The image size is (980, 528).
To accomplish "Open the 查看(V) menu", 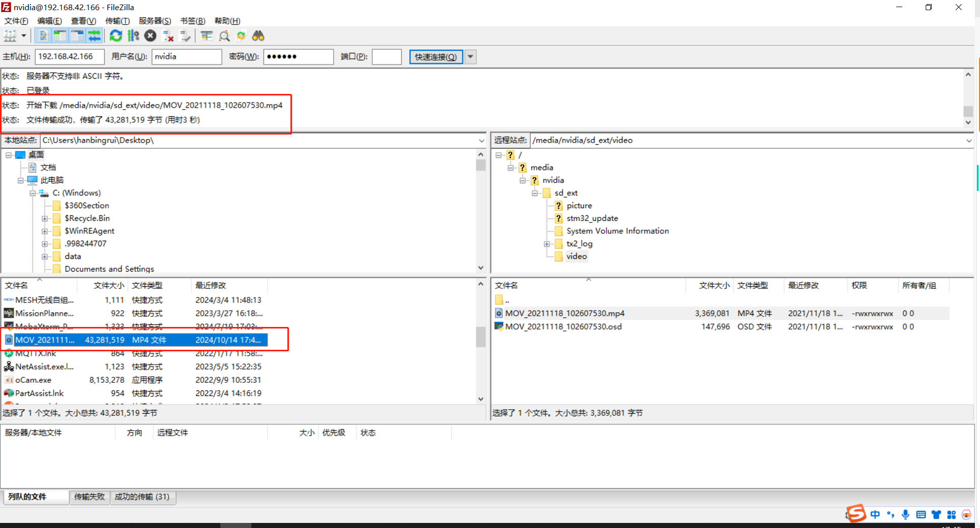I will click(x=83, y=21).
